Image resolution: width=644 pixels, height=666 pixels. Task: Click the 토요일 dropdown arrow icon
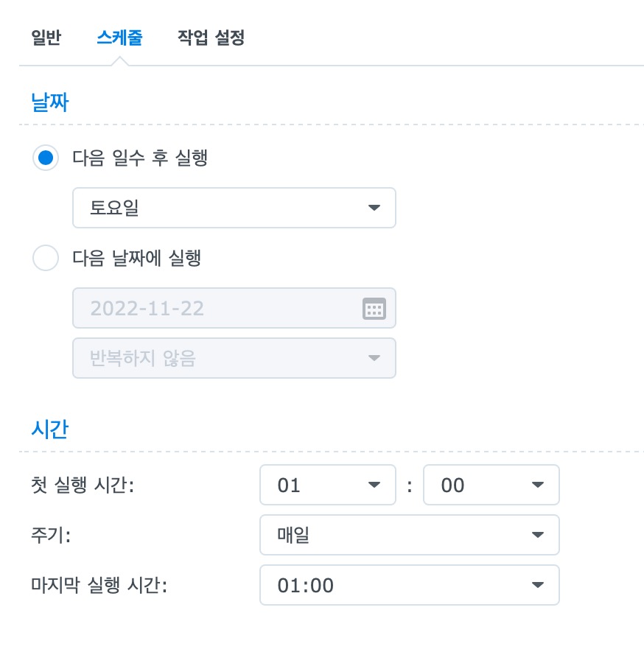[x=374, y=208]
